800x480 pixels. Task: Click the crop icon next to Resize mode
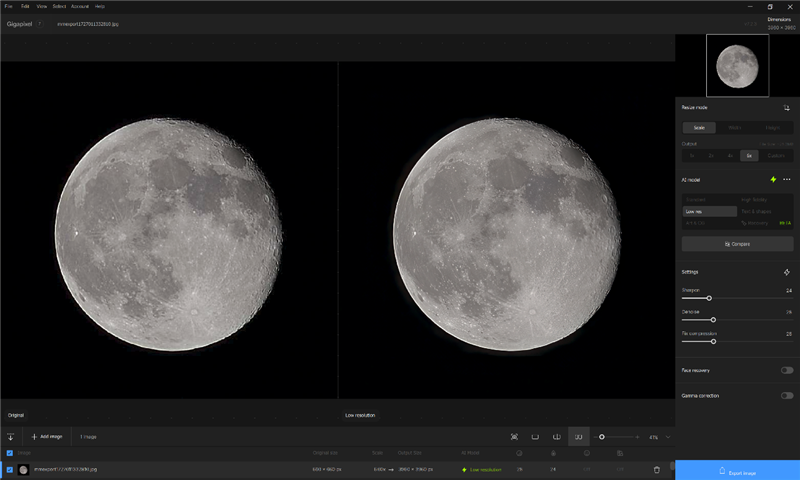[x=786, y=108]
